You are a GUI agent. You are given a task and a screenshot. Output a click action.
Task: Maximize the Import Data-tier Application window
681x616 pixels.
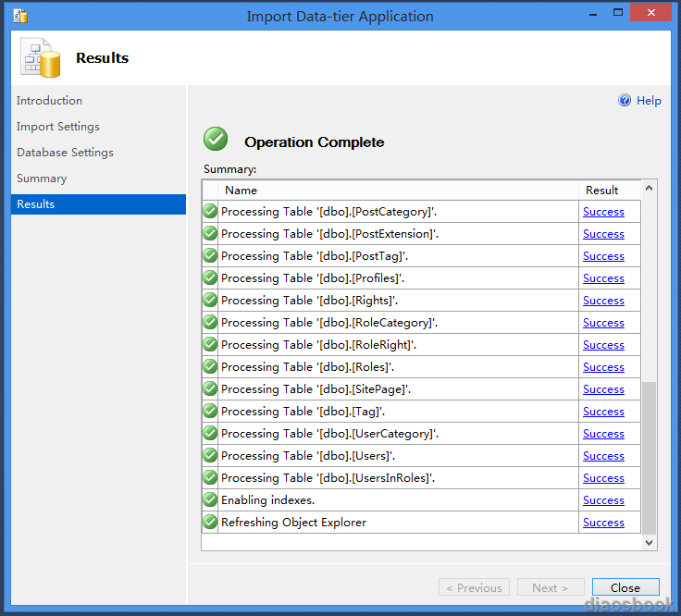point(617,13)
